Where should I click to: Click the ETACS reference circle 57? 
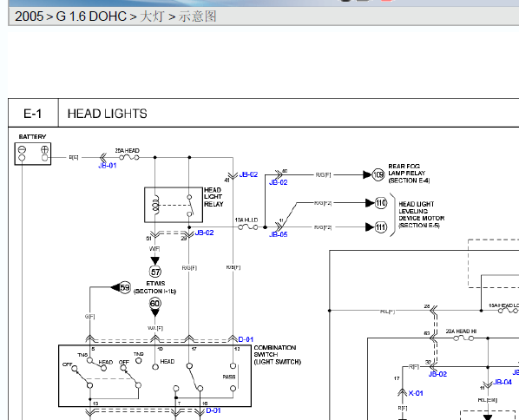coord(155,272)
